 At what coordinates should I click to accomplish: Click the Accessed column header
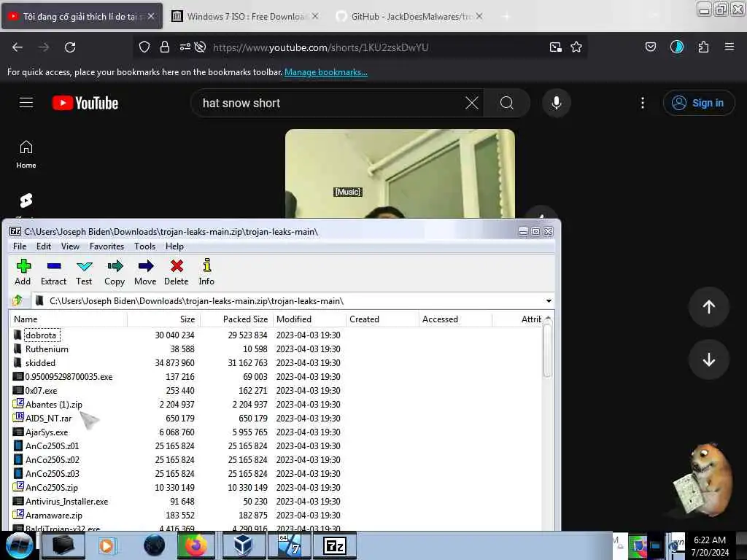tap(455, 319)
